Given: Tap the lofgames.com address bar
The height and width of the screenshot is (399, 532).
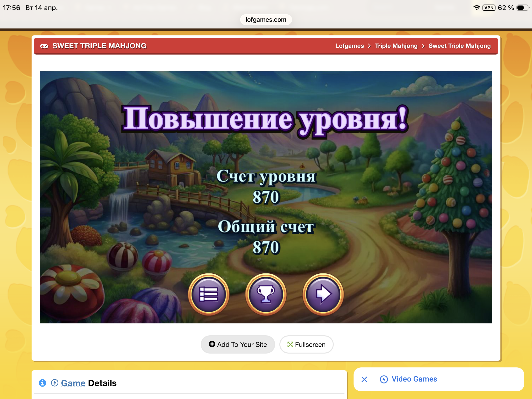Looking at the screenshot, I should click(266, 19).
